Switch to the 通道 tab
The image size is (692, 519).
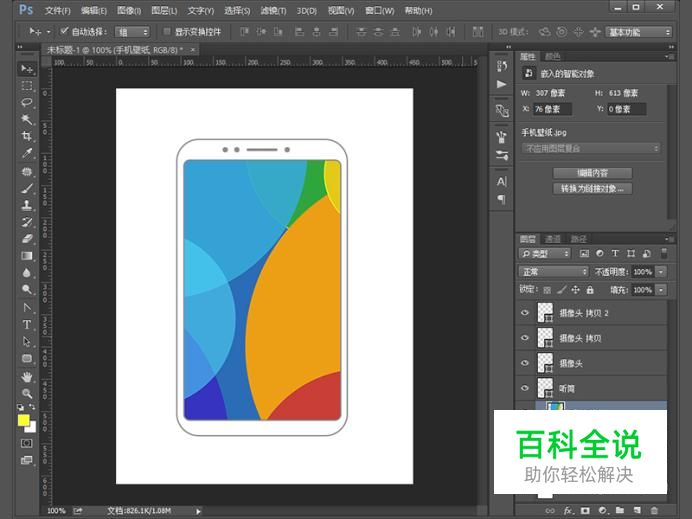tap(553, 239)
